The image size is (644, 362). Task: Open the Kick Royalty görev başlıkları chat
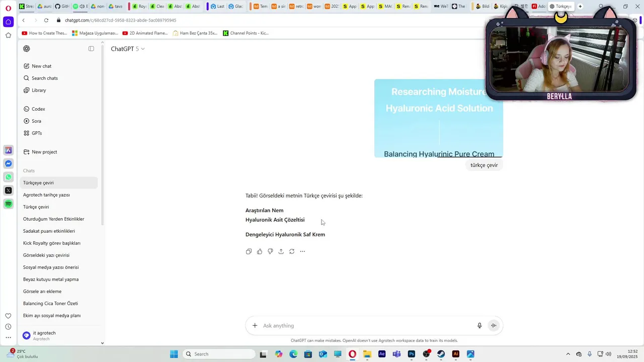[x=59, y=243]
